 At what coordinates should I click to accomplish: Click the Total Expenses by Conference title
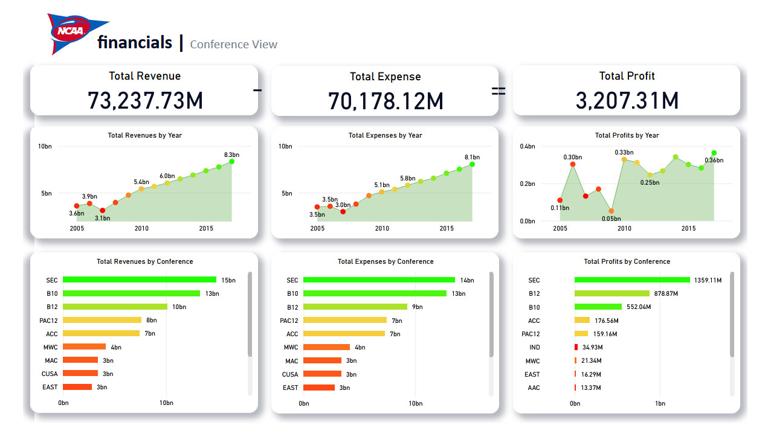coord(385,262)
